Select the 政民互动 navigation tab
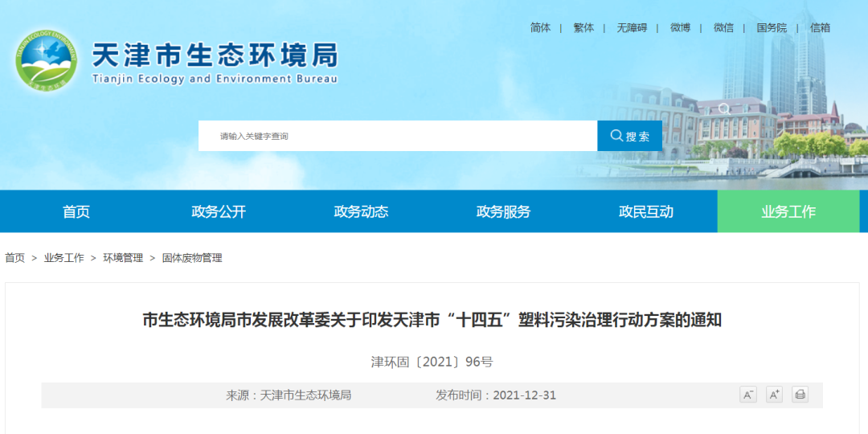 [x=645, y=212]
